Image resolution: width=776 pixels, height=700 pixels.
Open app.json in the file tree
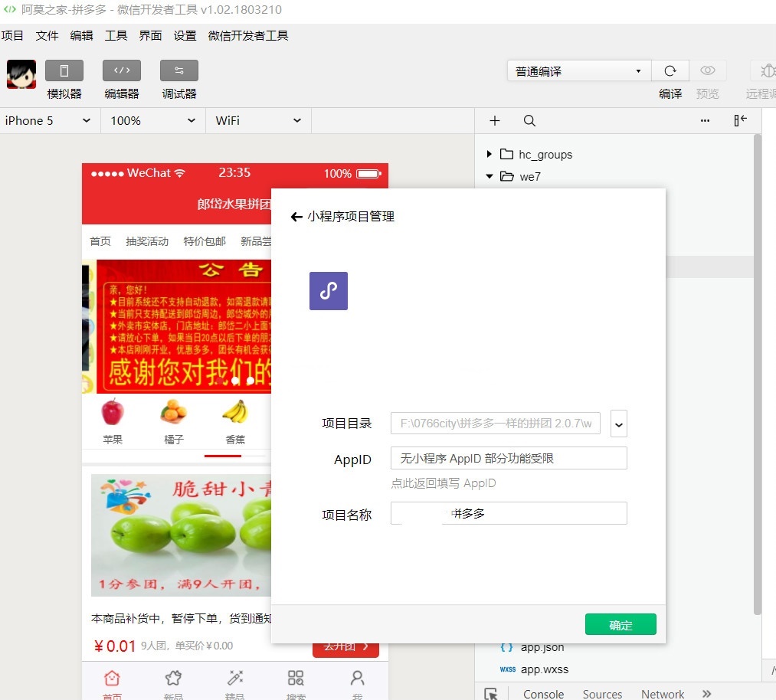[x=542, y=647]
